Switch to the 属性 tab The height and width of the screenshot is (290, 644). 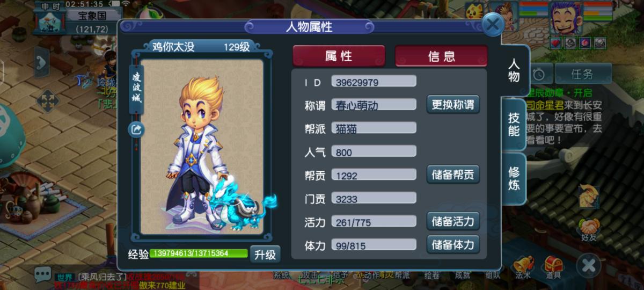click(339, 56)
